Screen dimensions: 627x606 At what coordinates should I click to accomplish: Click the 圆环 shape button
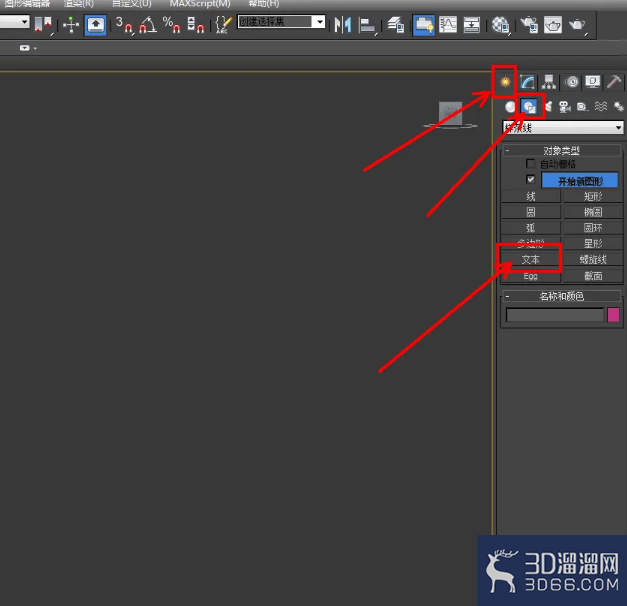(x=593, y=228)
